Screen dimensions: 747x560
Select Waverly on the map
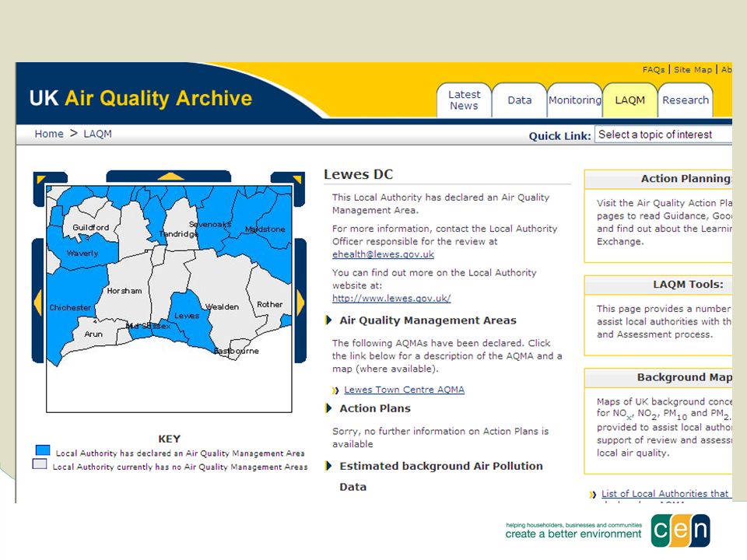pos(82,253)
